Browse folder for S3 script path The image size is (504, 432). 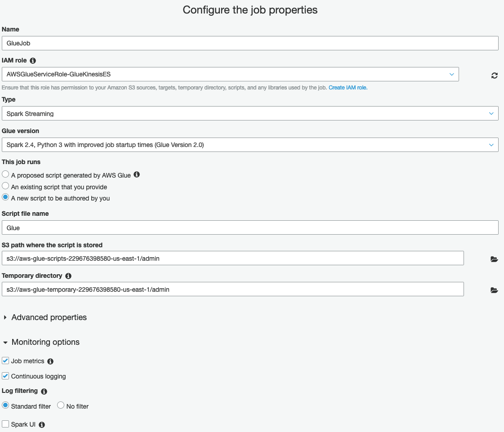494,259
